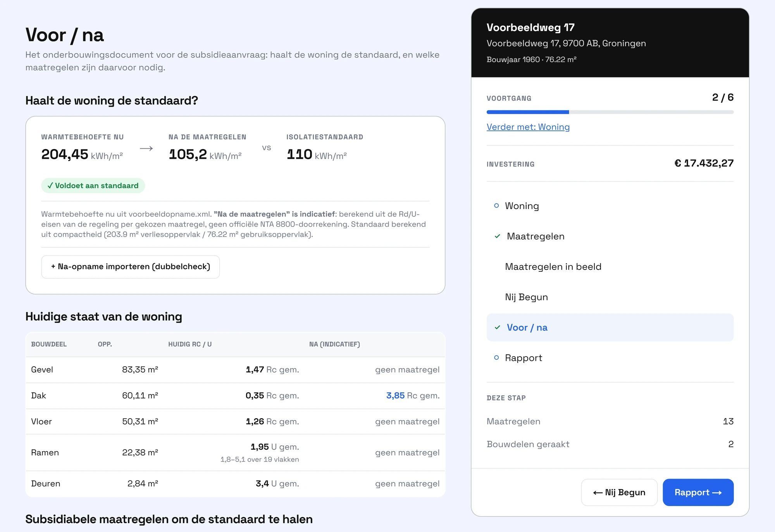Click Na-opname importeren (dubbelcheck) button

tap(131, 267)
